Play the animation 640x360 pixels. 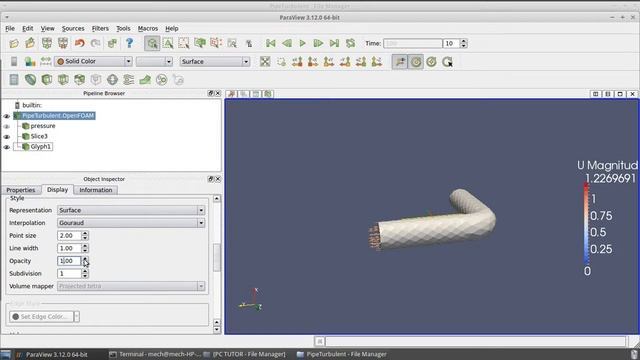[x=302, y=43]
